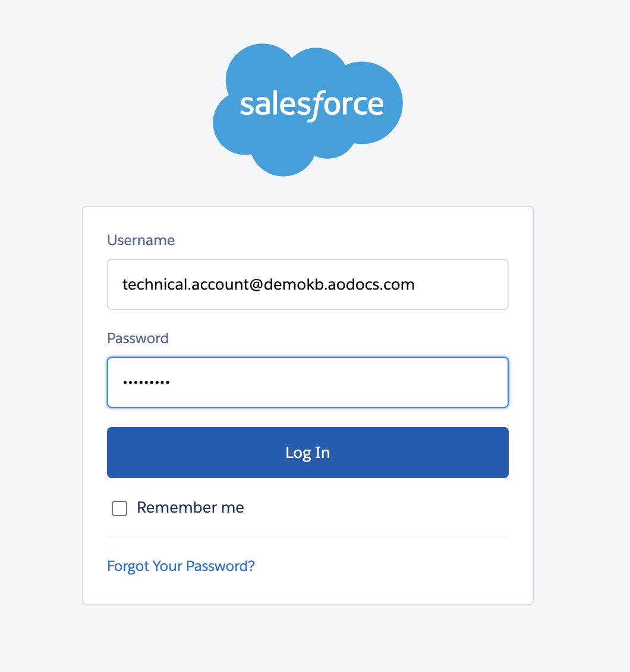Tick the Remember me checkbox
The width and height of the screenshot is (630, 672).
[119, 508]
